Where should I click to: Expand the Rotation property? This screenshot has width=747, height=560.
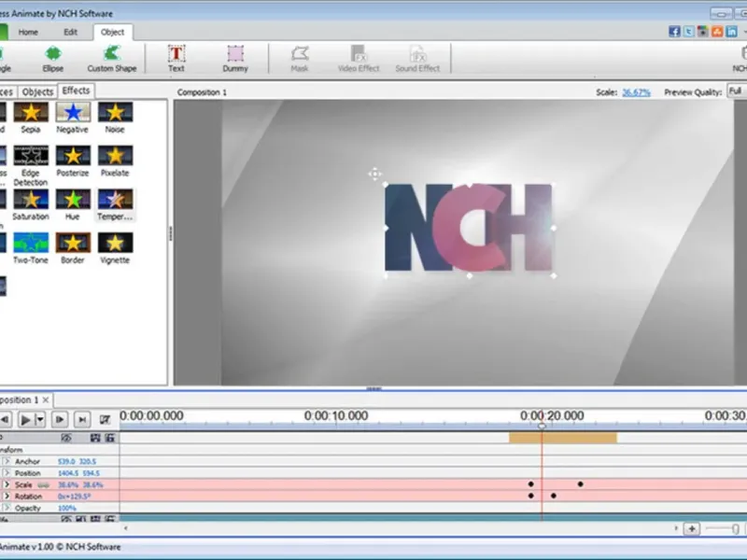click(7, 496)
